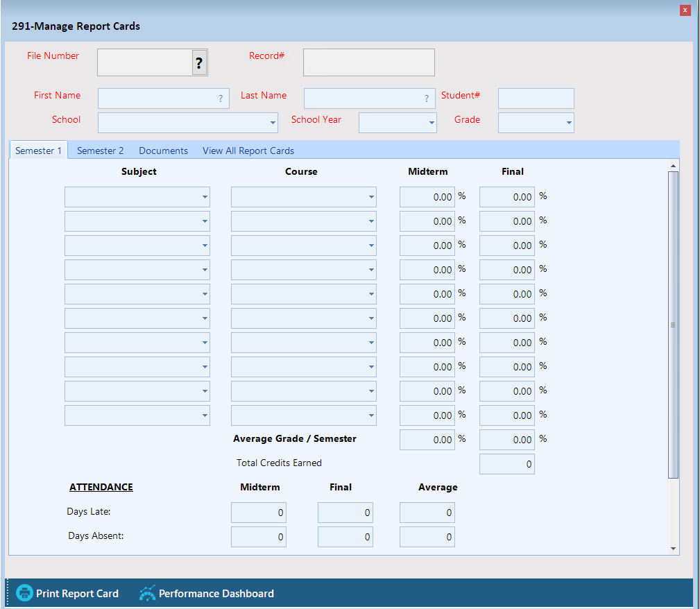The width and height of the screenshot is (700, 609).
Task: Click the File Number question mark lookup button
Action: (x=199, y=63)
